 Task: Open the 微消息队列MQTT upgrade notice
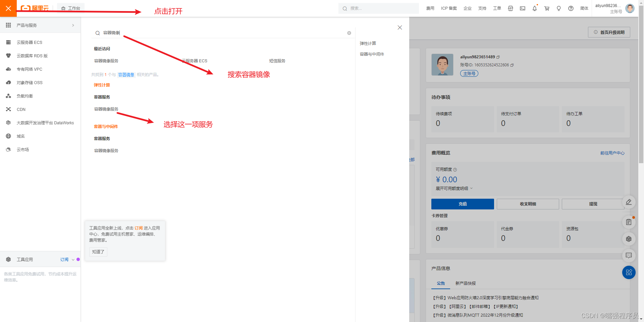point(478,315)
